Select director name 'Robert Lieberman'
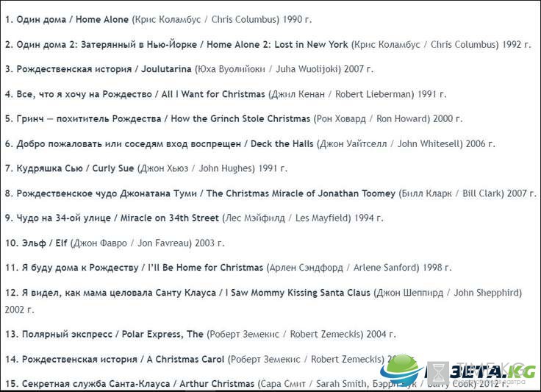 [373, 94]
